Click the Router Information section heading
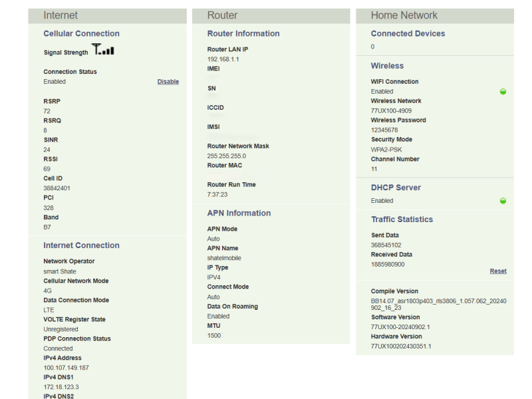 click(x=243, y=34)
